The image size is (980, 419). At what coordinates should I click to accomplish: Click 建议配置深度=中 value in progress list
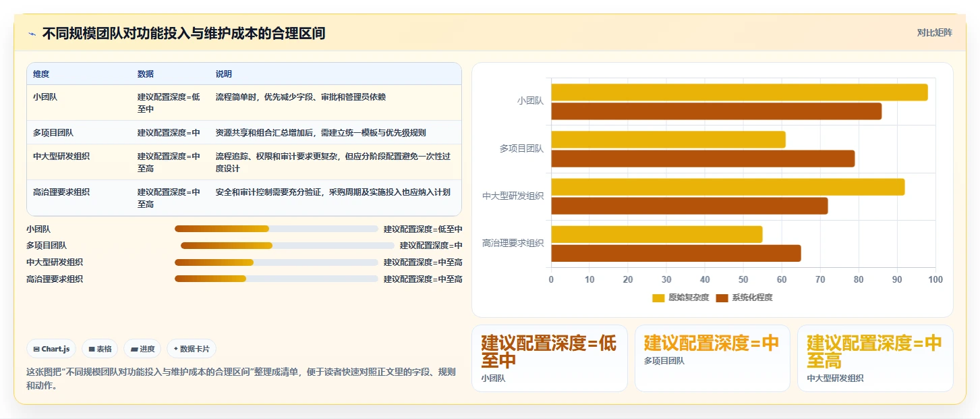point(431,246)
